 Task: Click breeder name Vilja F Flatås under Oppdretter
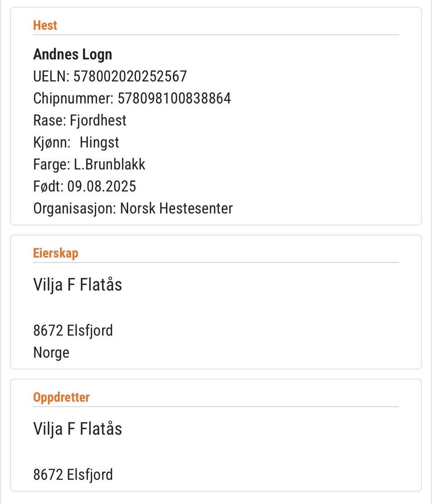pos(77,429)
